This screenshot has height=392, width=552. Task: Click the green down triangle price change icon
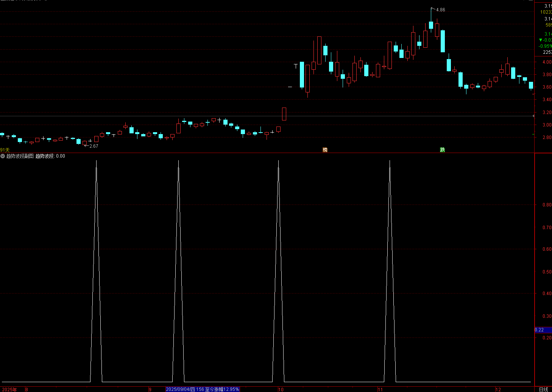(541, 40)
